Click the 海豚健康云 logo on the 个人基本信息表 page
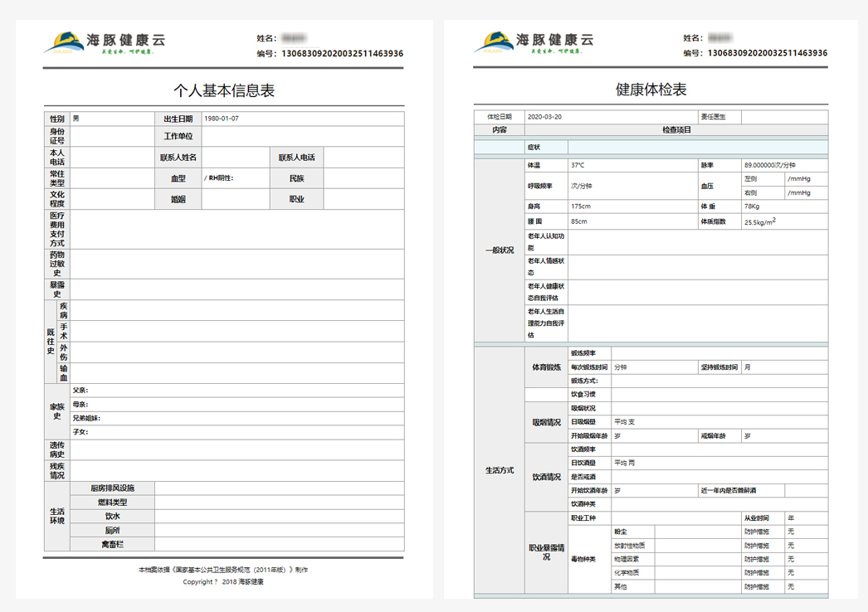The height and width of the screenshot is (612, 868). [104, 43]
